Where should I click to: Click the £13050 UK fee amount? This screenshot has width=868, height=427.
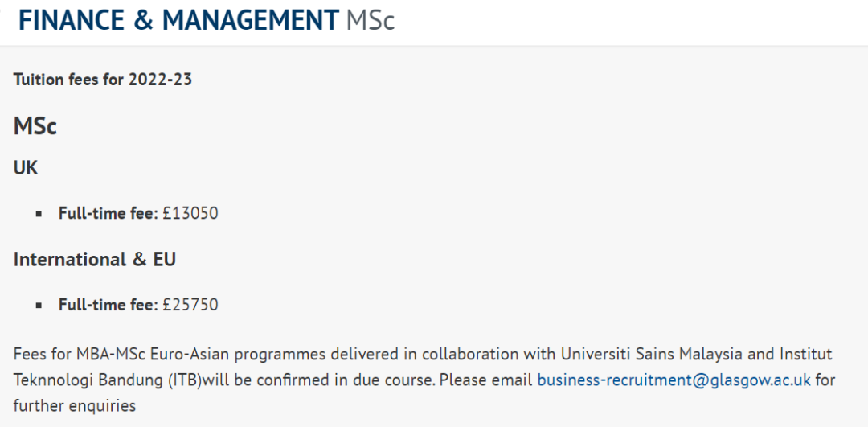point(190,213)
